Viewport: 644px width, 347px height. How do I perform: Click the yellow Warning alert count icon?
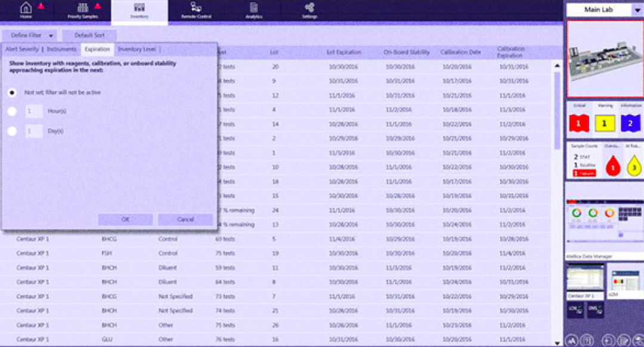click(x=605, y=123)
